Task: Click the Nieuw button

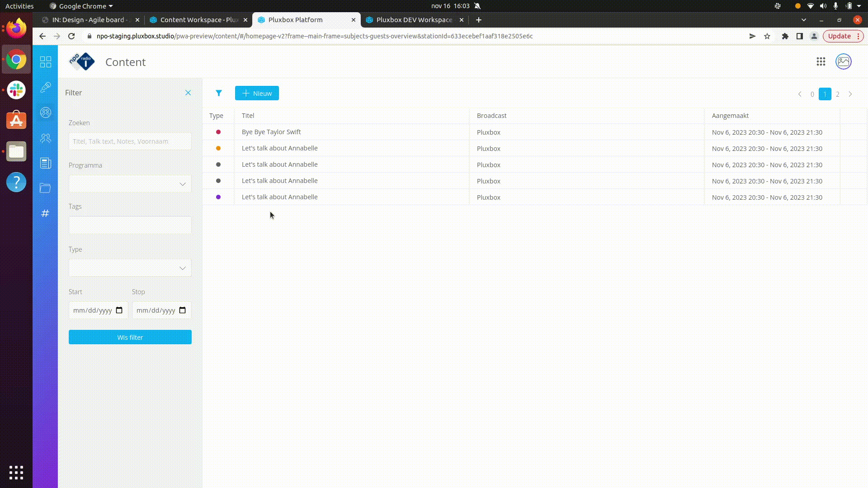Action: 257,93
